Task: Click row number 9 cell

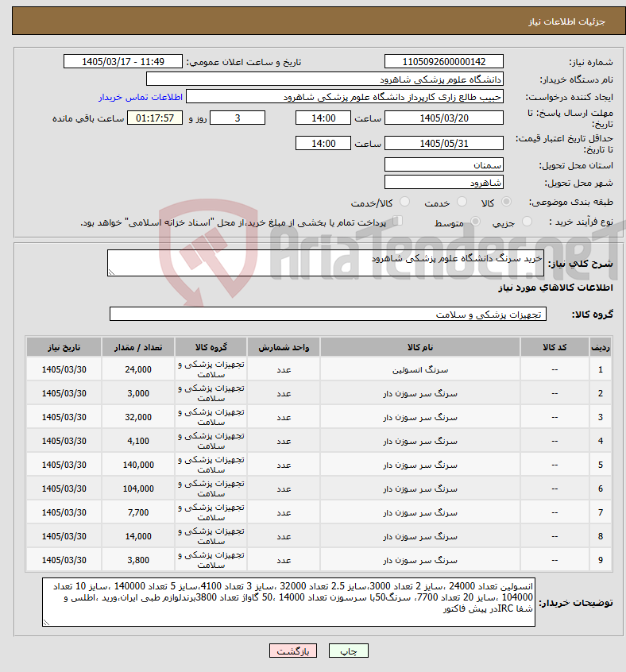Action: pos(601,560)
